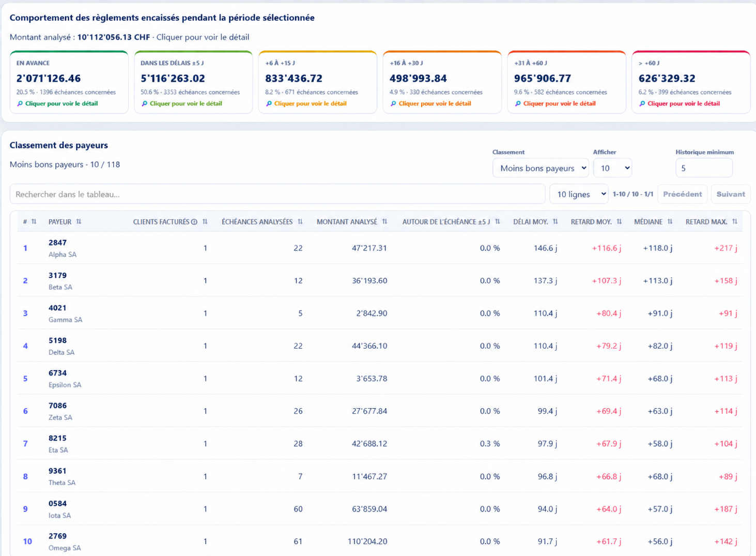The height and width of the screenshot is (556, 756).
Task: Click Delta SA average delay 110.4 j
Action: (x=545, y=345)
